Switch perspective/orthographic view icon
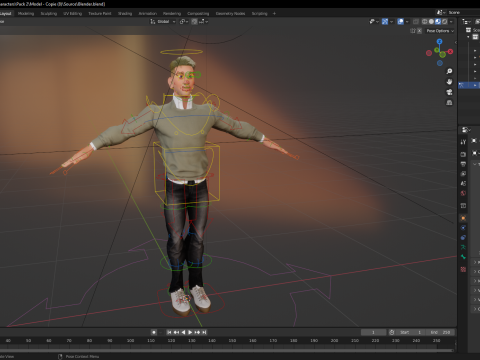This screenshot has height=360, width=480. click(449, 102)
